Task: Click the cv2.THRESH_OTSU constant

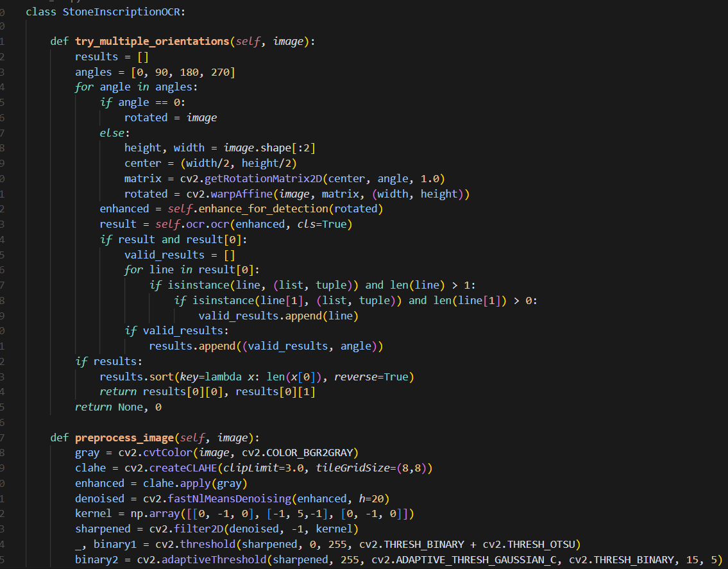Action: click(x=529, y=544)
